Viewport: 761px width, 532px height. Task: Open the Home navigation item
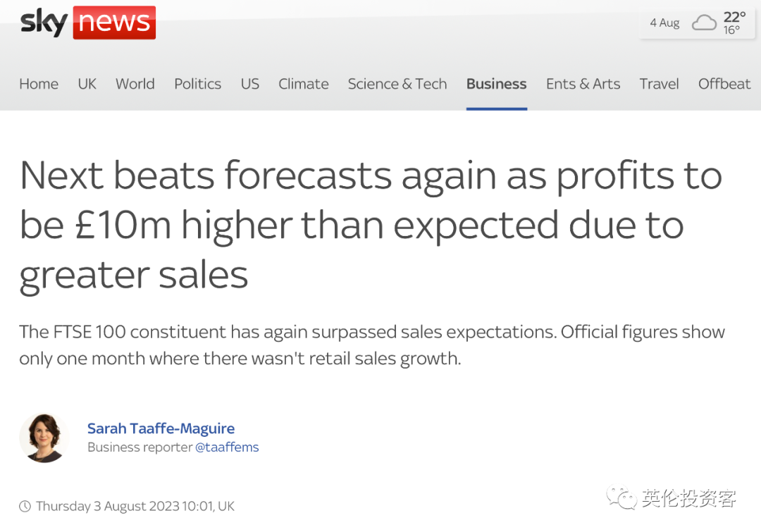[39, 84]
